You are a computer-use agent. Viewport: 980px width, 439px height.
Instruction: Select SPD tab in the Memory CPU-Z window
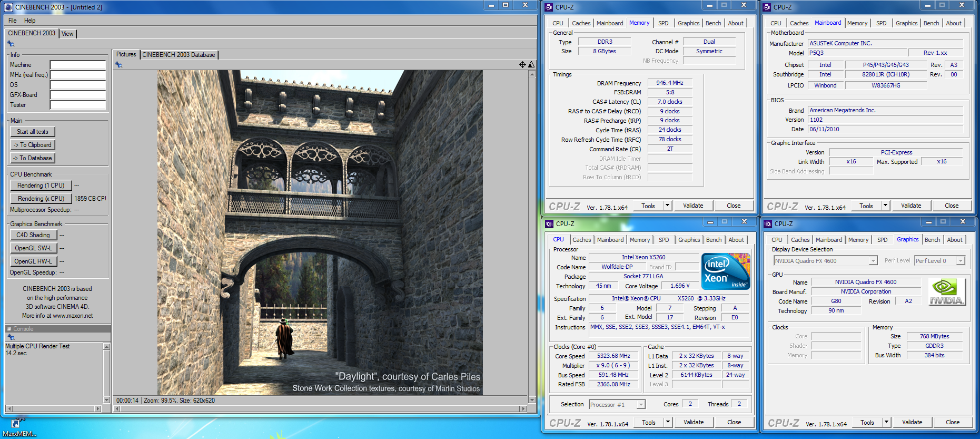[x=664, y=23]
